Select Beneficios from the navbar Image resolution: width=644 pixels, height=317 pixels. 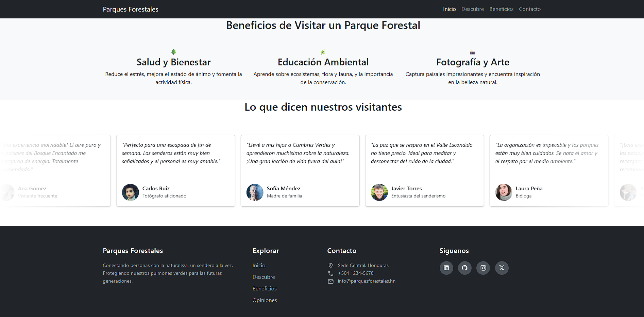pos(501,9)
